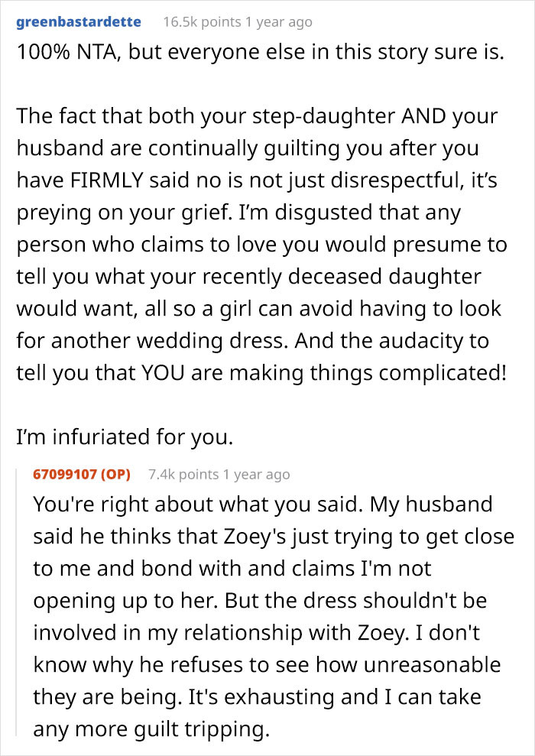Click the text 'any more guilt tripping.'
Image resolution: width=535 pixels, height=756 pixels.
(151, 729)
